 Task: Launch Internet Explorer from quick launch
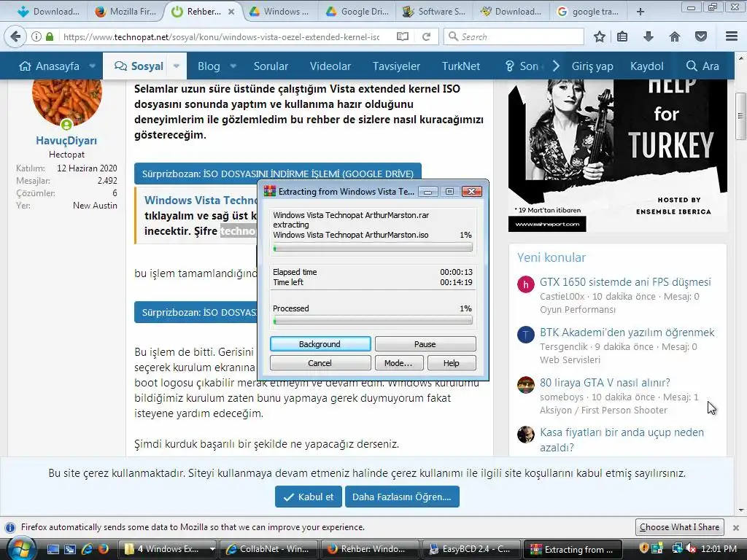[x=87, y=549]
